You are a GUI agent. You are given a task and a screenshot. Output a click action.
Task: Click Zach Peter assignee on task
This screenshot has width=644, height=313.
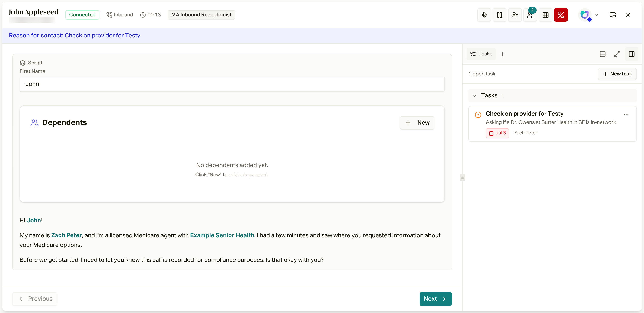[x=525, y=133]
